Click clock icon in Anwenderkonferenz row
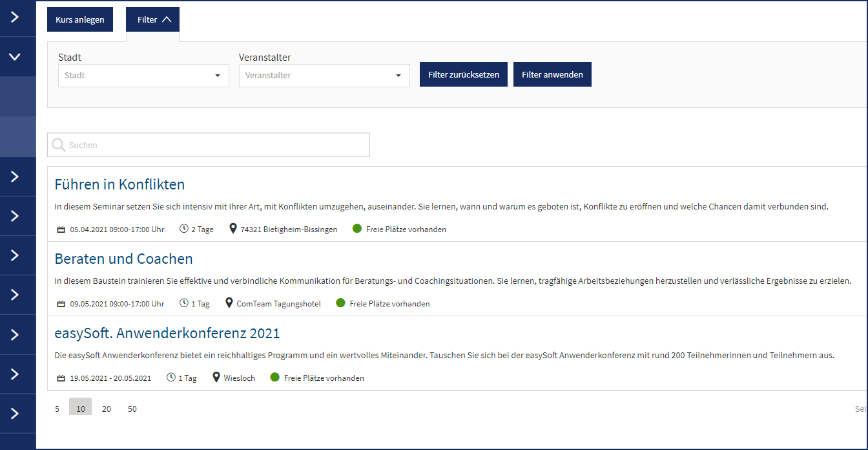868x450 pixels. point(171,378)
